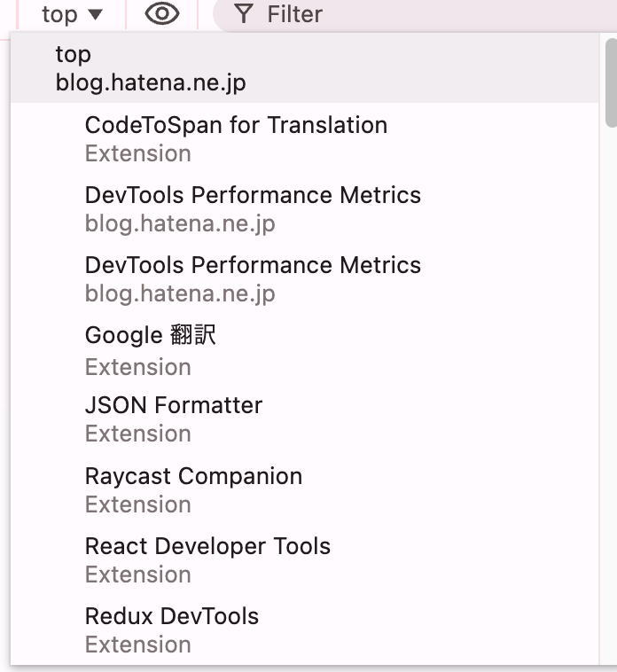Select CodeToSpan for Translation context
The height and width of the screenshot is (672, 617).
point(305,139)
